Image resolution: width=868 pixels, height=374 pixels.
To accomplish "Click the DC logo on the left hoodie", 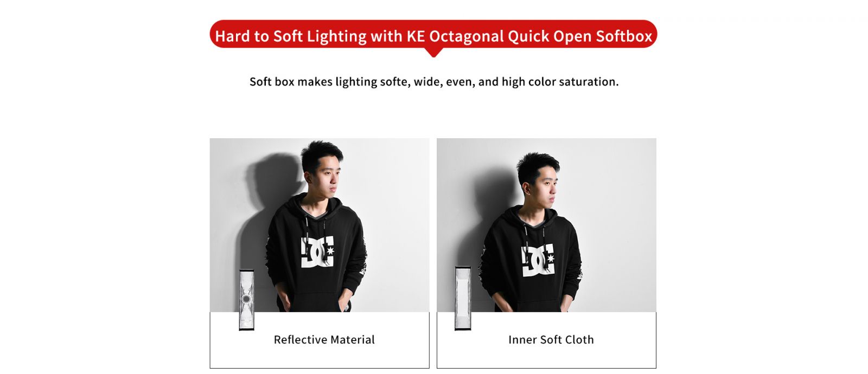I will tap(317, 252).
